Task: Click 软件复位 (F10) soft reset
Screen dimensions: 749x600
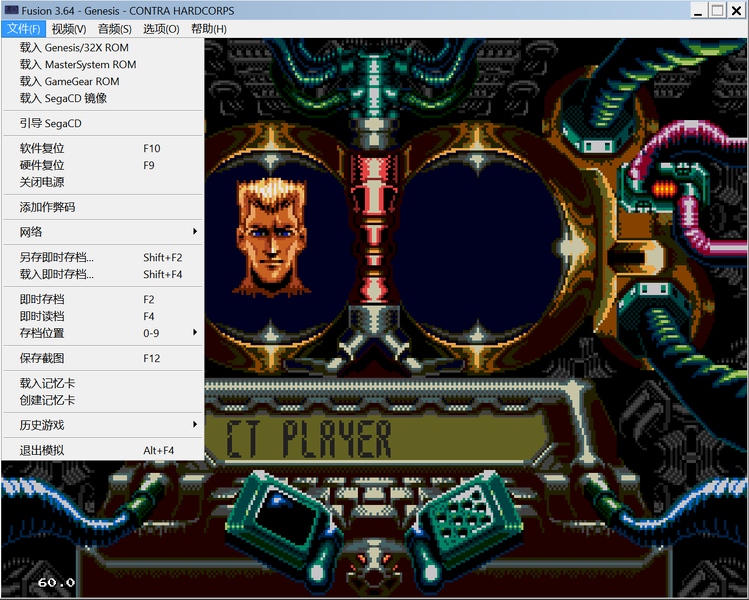Action: (x=103, y=149)
